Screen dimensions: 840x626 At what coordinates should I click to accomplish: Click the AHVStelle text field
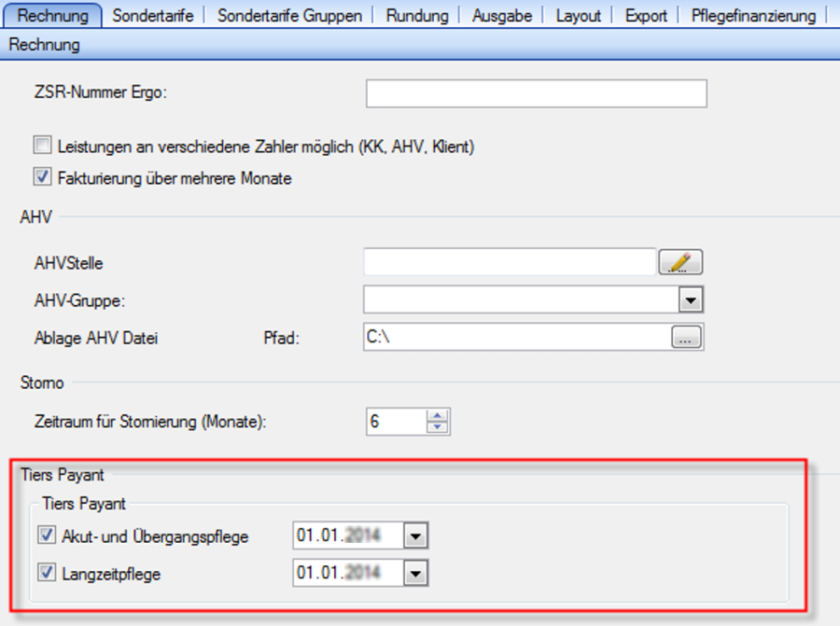click(x=510, y=262)
